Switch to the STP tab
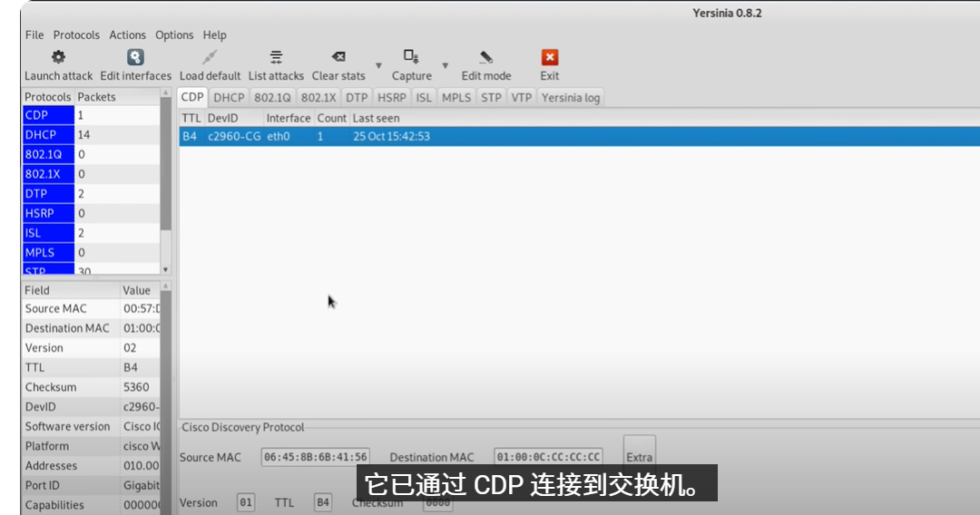 point(491,97)
